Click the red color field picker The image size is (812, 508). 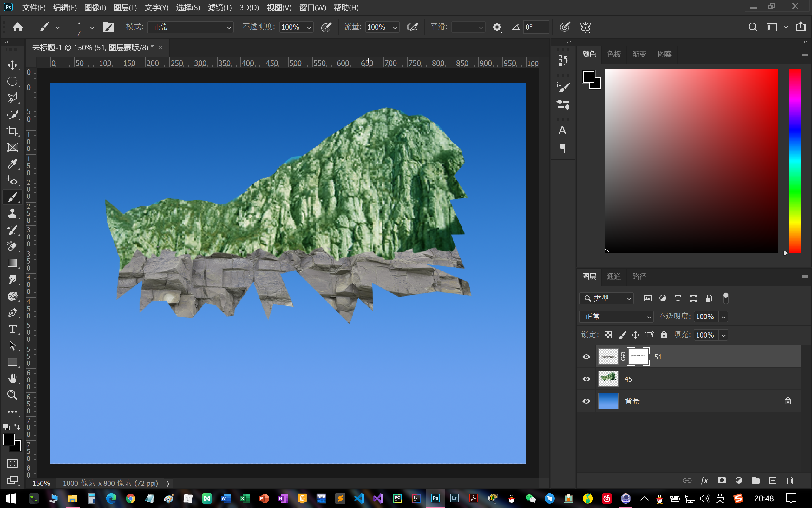pyautogui.click(x=691, y=161)
